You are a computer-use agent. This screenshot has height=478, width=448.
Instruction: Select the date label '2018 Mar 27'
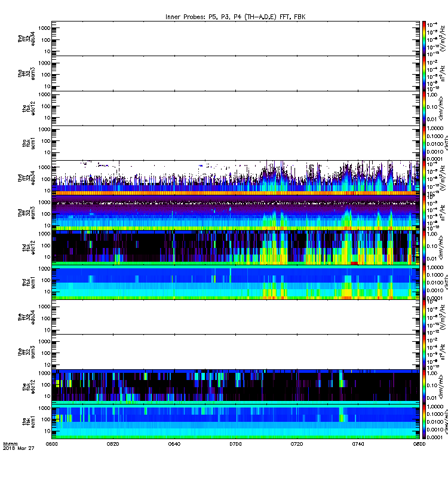click(x=19, y=448)
